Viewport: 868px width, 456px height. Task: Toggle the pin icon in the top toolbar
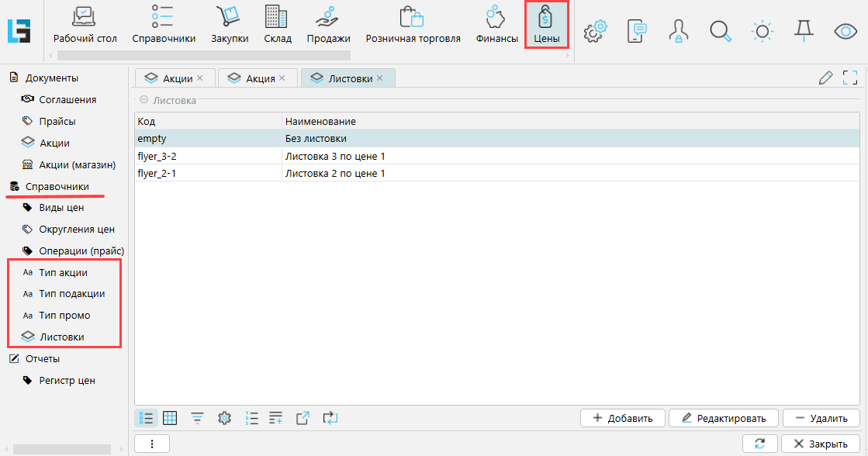click(x=804, y=31)
